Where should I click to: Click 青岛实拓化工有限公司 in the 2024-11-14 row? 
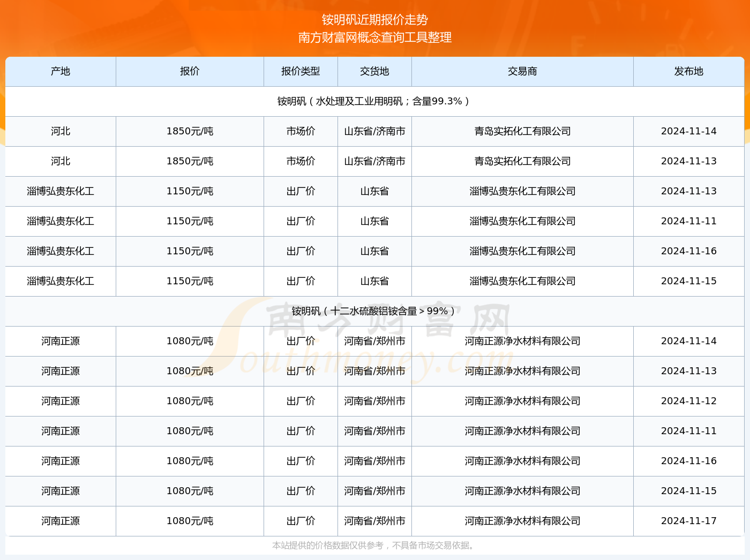click(x=522, y=131)
